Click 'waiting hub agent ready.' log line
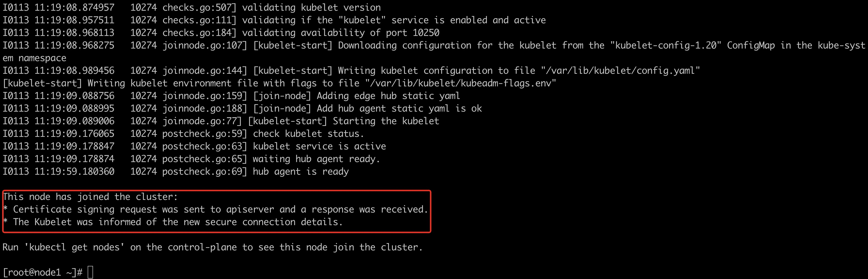Viewport: 868px width, 279px height. click(x=316, y=159)
